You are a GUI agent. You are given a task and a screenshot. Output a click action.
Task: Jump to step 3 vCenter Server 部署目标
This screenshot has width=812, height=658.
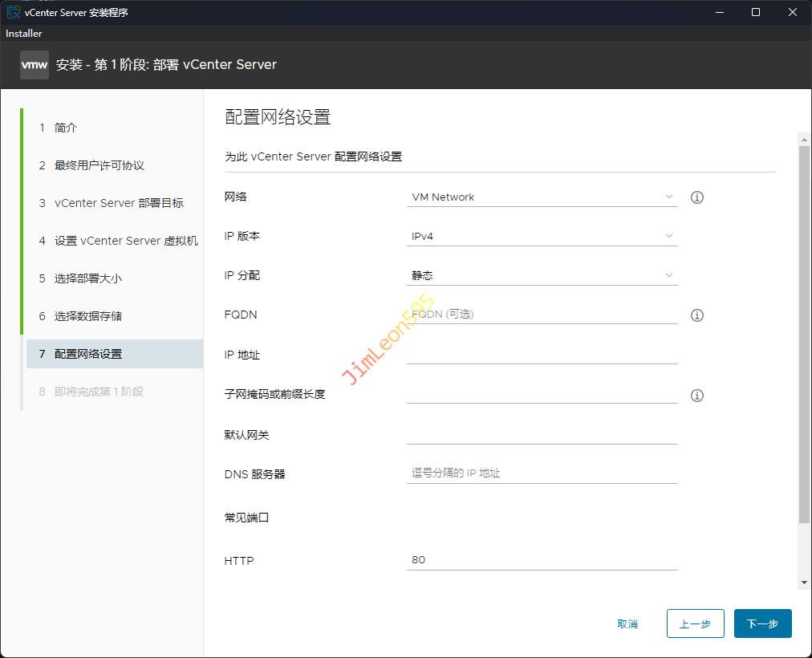[119, 204]
